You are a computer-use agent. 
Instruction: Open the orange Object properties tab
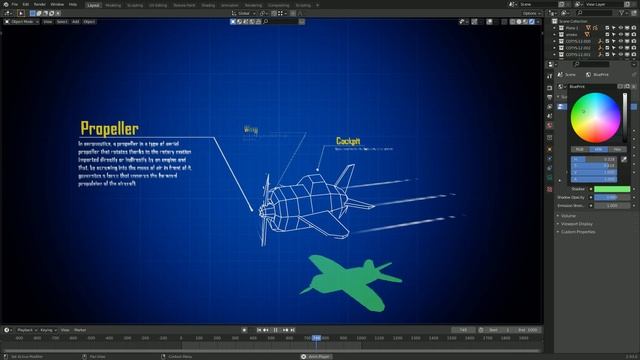tap(549, 149)
